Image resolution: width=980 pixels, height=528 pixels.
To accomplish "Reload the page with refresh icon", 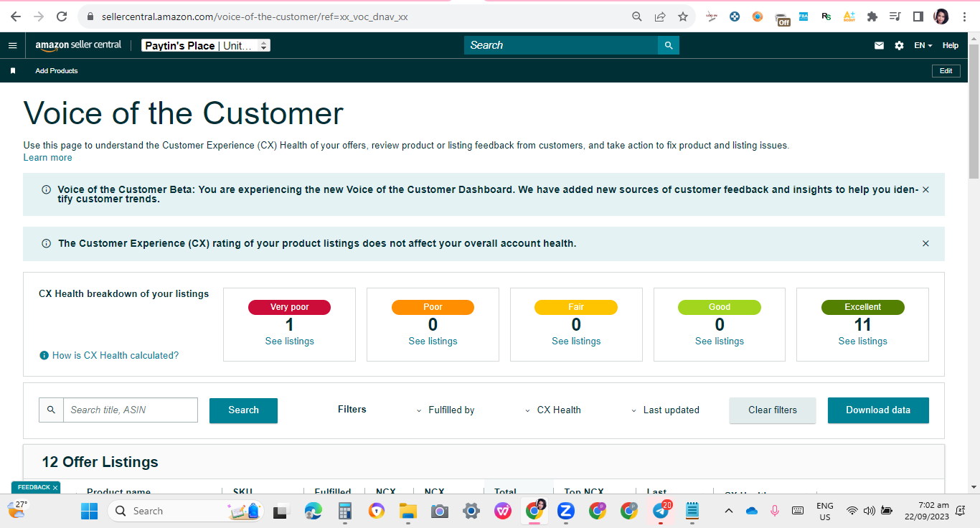I will pos(62,16).
